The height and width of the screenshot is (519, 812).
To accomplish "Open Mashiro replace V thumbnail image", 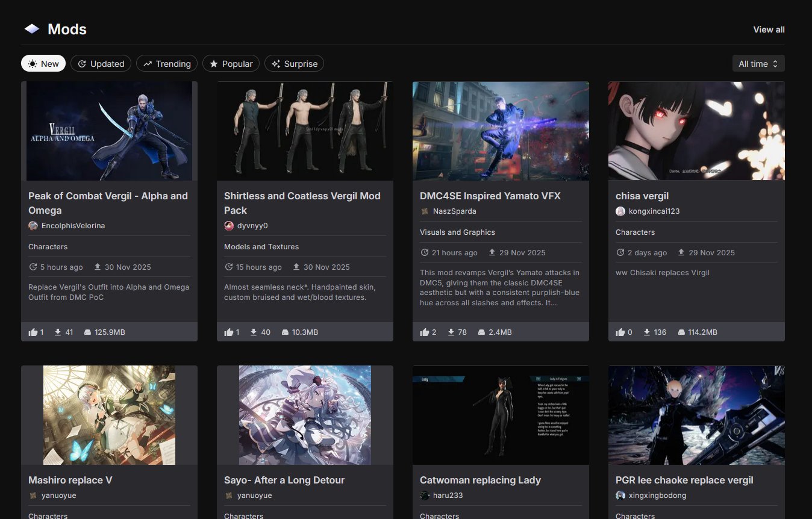I will [109, 415].
